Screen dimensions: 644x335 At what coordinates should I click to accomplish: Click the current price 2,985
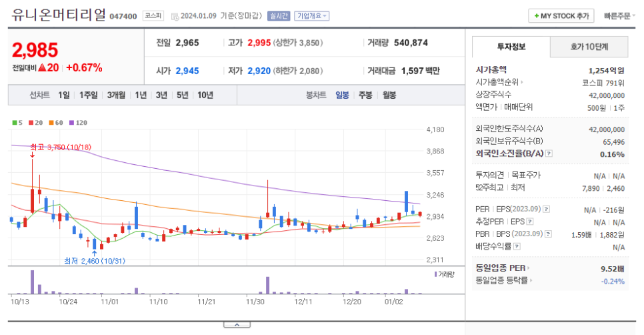coord(35,50)
